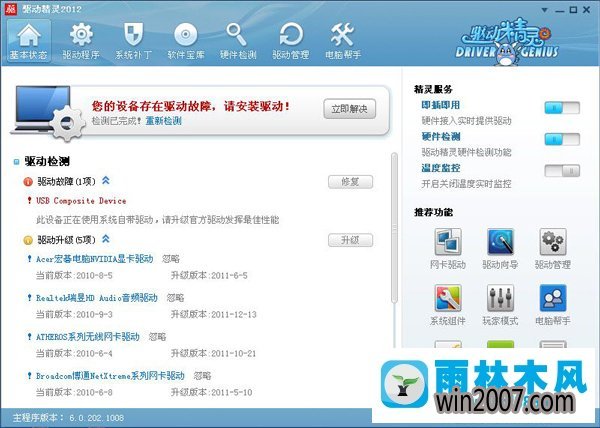Open the 电脑帮手 tab in toolbar
This screenshot has height=428, width=600.
343,41
